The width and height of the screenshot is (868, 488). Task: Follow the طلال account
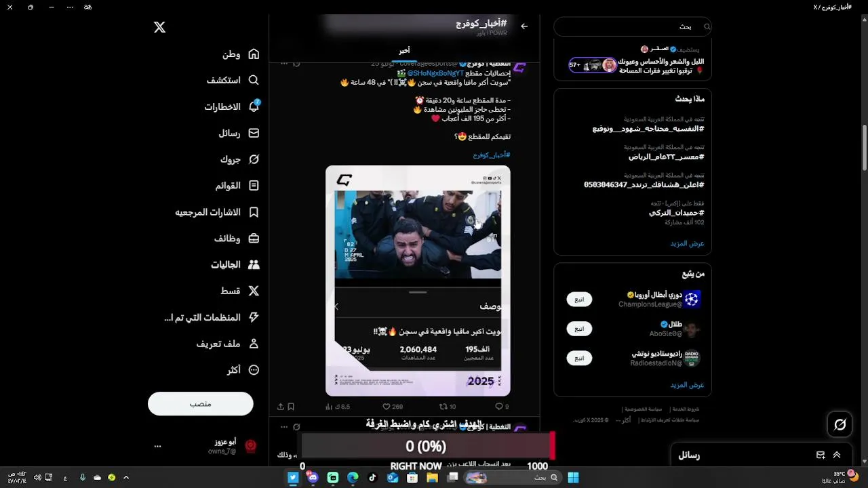tap(579, 329)
